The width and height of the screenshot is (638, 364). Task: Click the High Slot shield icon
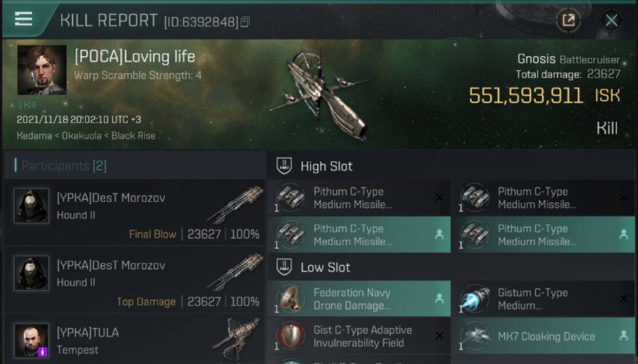284,166
